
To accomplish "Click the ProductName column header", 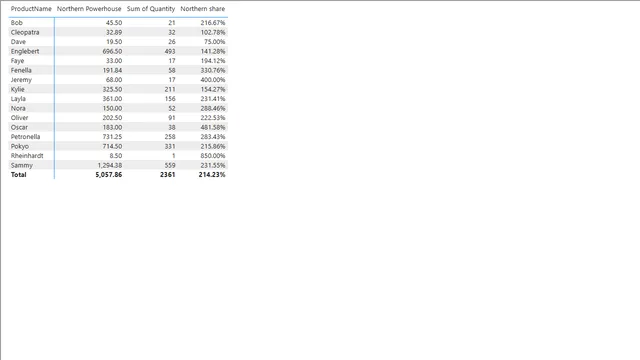I will (x=31, y=9).
